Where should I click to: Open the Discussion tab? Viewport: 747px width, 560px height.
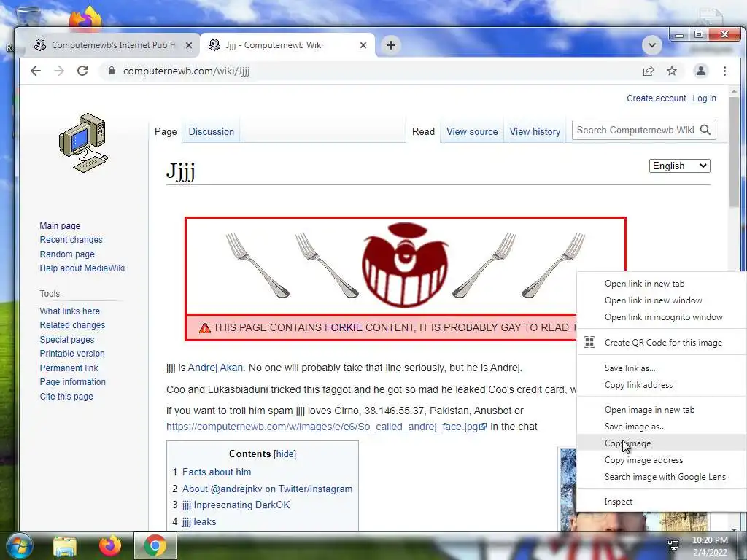tap(211, 131)
